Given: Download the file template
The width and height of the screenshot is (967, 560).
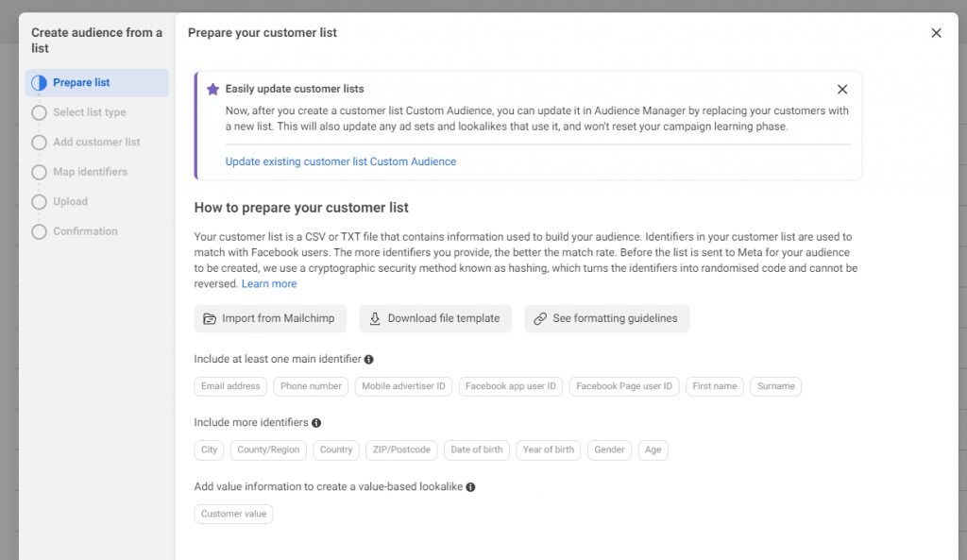Looking at the screenshot, I should click(x=435, y=318).
